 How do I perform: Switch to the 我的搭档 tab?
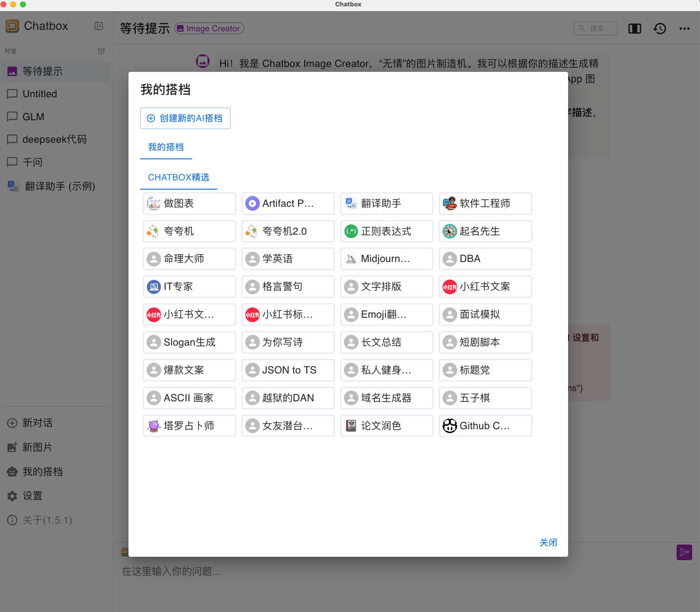[166, 147]
